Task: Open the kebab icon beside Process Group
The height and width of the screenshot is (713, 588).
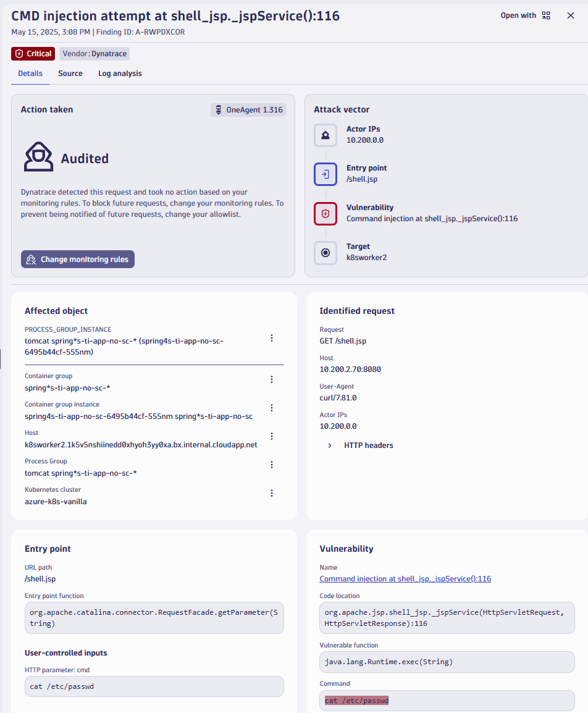Action: click(x=272, y=465)
